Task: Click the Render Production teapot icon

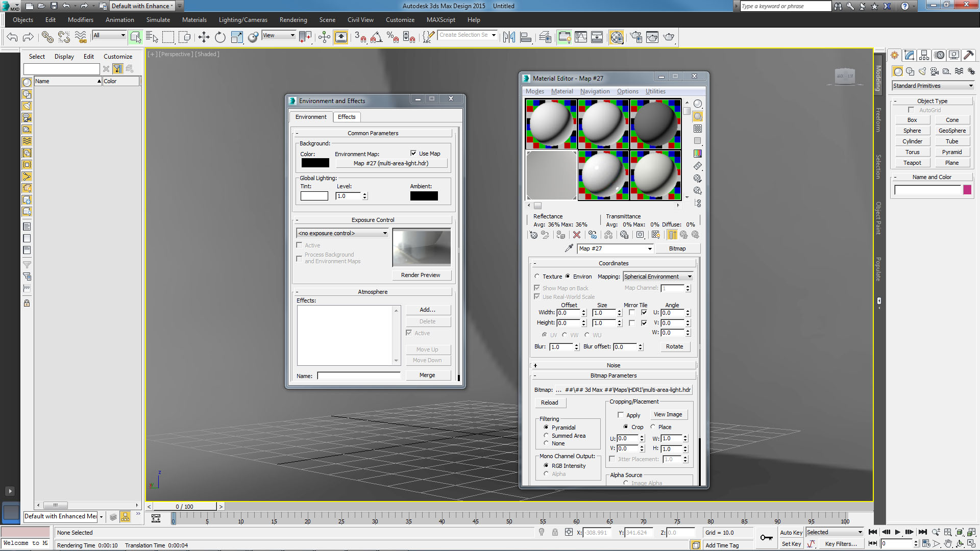Action: [x=669, y=37]
